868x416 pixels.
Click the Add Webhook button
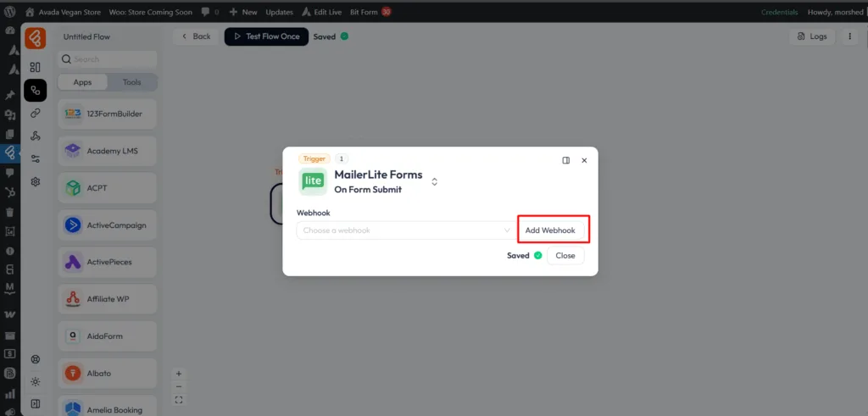550,230
